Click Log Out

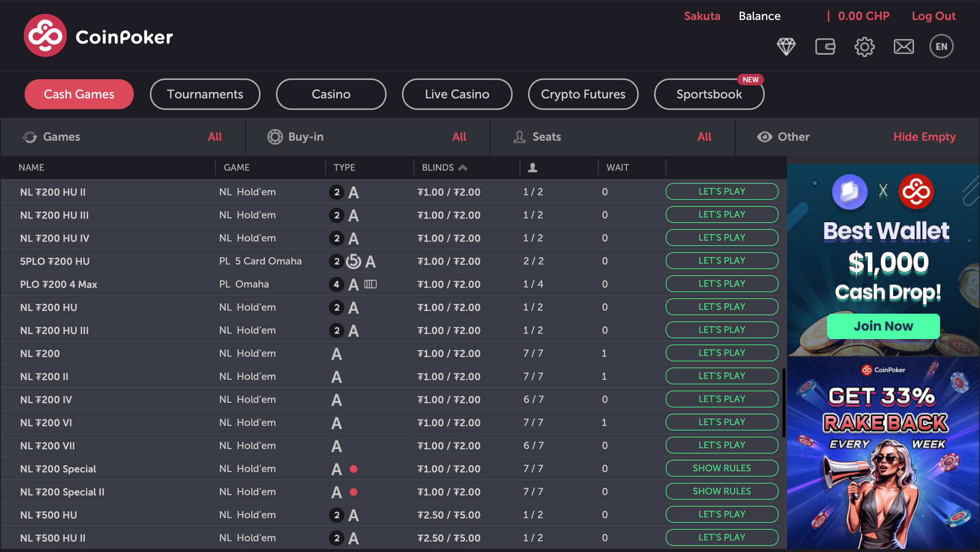coord(933,16)
